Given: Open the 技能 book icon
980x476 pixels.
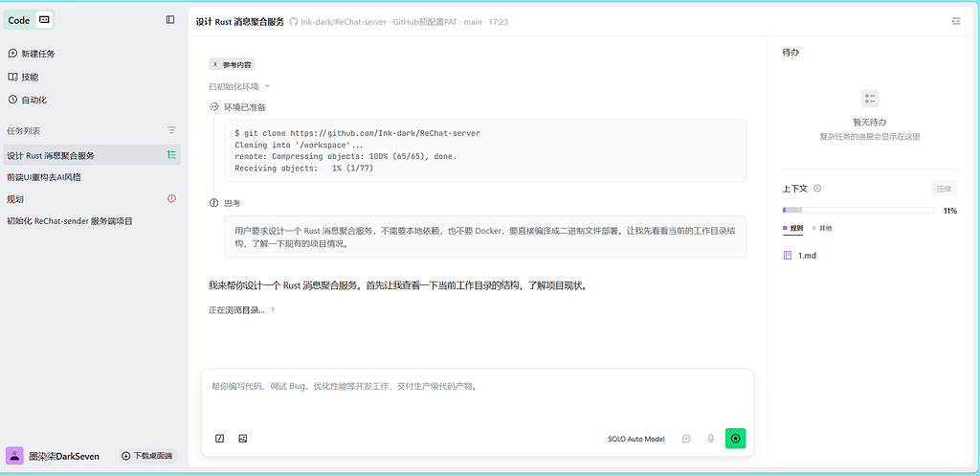Looking at the screenshot, I should 12,77.
